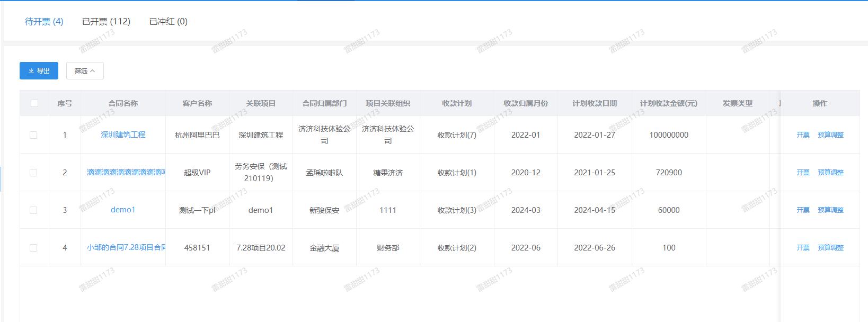Open the 已冲红 (0) tab

coord(169,22)
